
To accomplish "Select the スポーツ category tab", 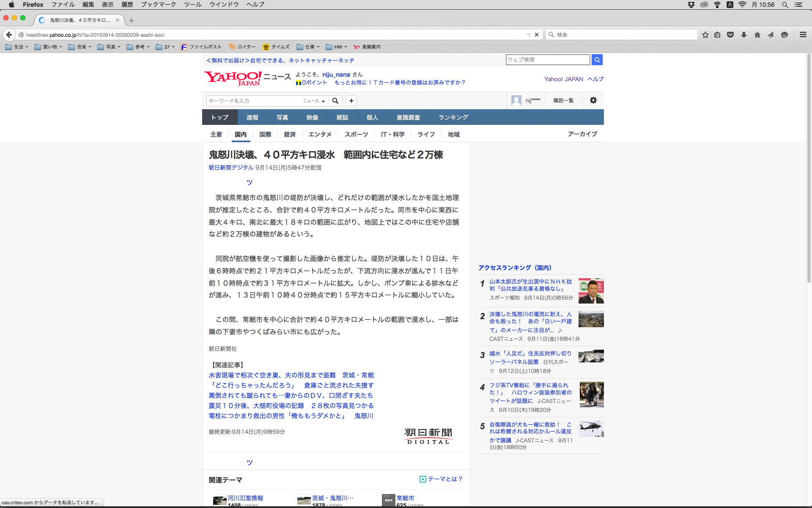I will (356, 134).
